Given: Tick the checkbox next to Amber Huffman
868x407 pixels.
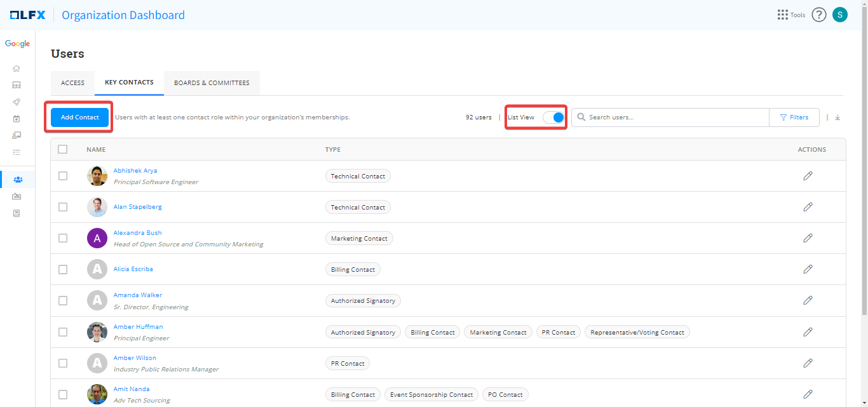Looking at the screenshot, I should click(x=63, y=332).
